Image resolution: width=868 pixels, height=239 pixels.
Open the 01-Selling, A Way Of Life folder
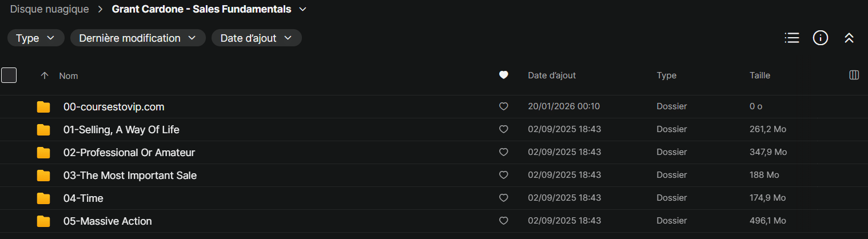(x=121, y=130)
